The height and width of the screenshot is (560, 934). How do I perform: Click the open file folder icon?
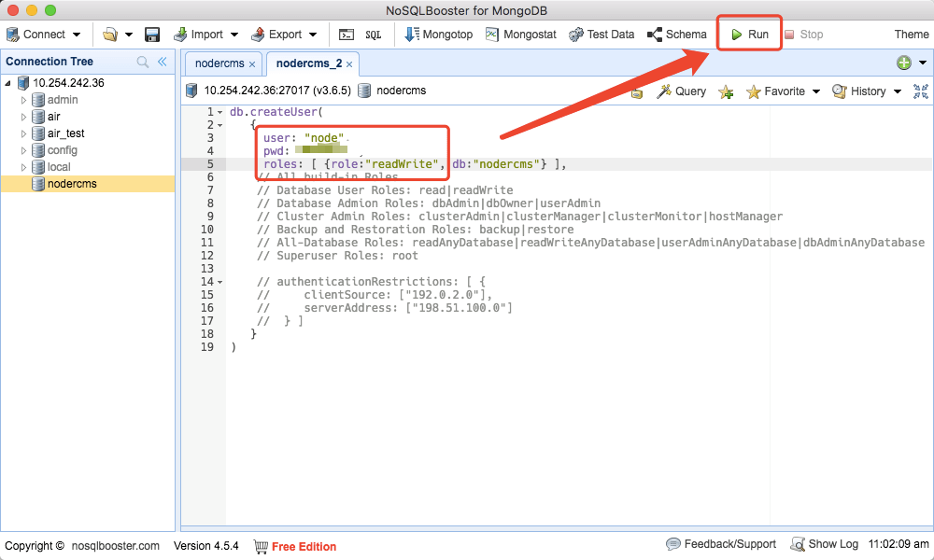(x=110, y=35)
